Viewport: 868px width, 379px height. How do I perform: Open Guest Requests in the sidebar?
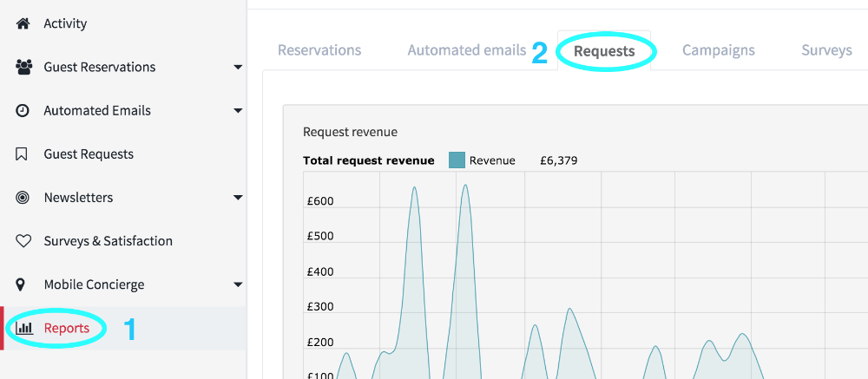[89, 154]
